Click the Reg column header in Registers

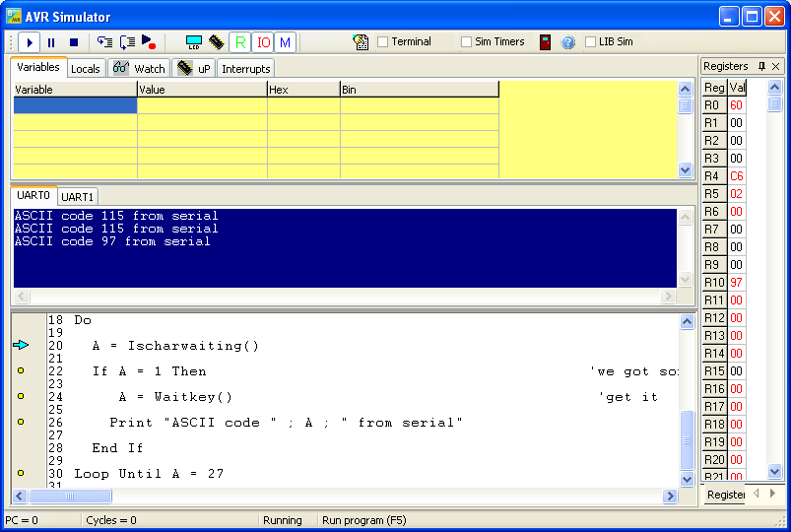(x=714, y=88)
